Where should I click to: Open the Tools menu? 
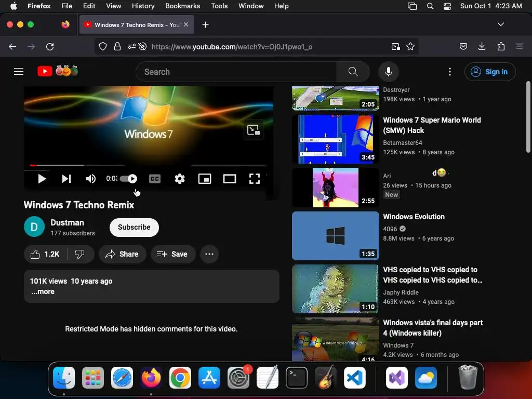[219, 6]
